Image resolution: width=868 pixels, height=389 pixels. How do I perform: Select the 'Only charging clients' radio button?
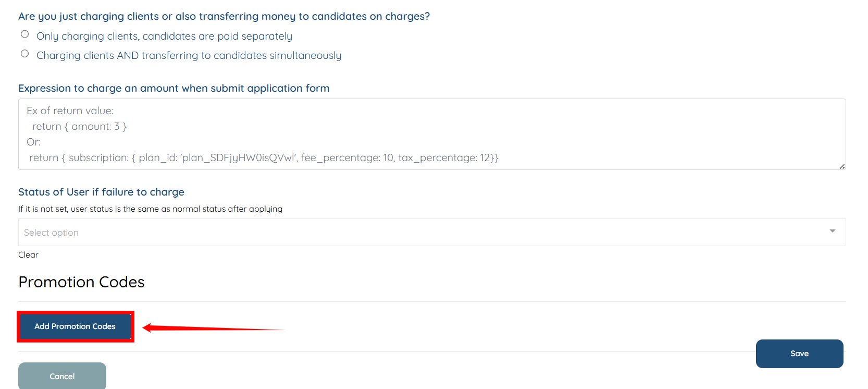point(24,34)
